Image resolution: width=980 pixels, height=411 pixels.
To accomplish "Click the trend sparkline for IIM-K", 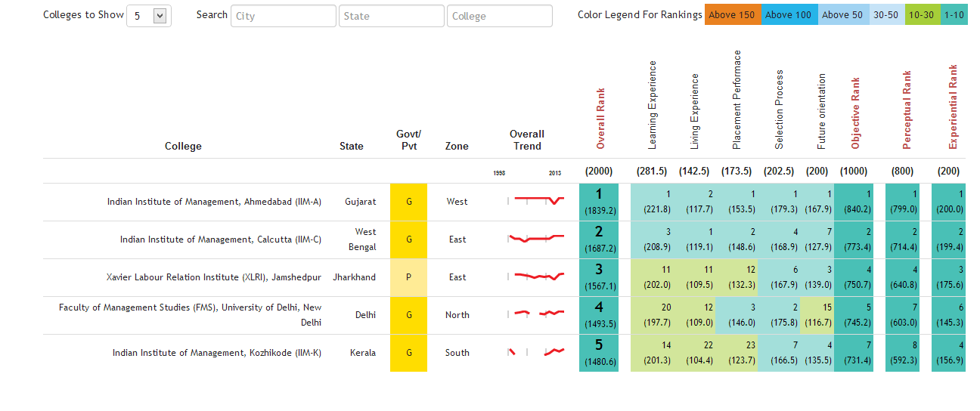I will tap(535, 351).
